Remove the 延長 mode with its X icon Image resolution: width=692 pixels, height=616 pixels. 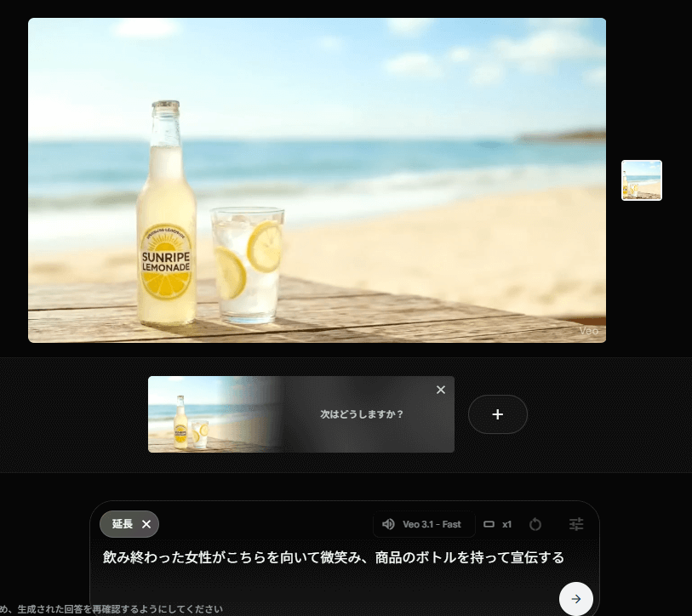(x=146, y=524)
